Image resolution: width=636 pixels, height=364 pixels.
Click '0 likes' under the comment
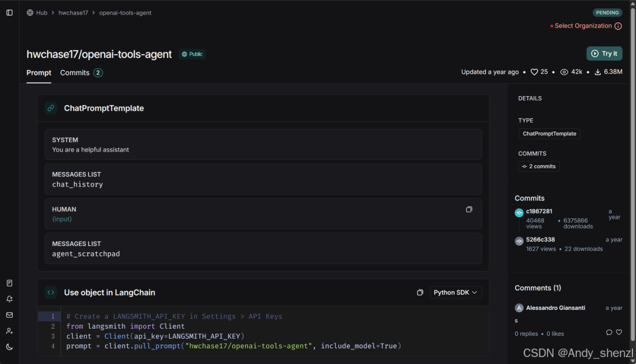(555, 333)
